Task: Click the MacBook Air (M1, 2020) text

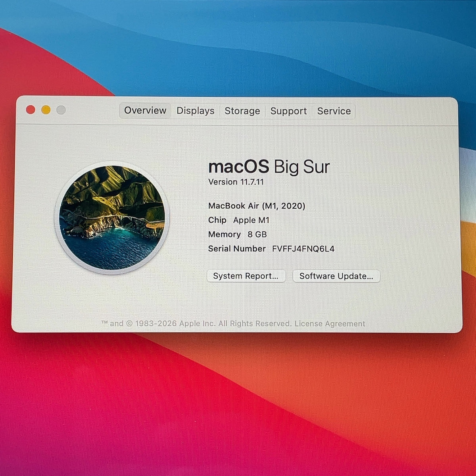Action: [x=257, y=206]
